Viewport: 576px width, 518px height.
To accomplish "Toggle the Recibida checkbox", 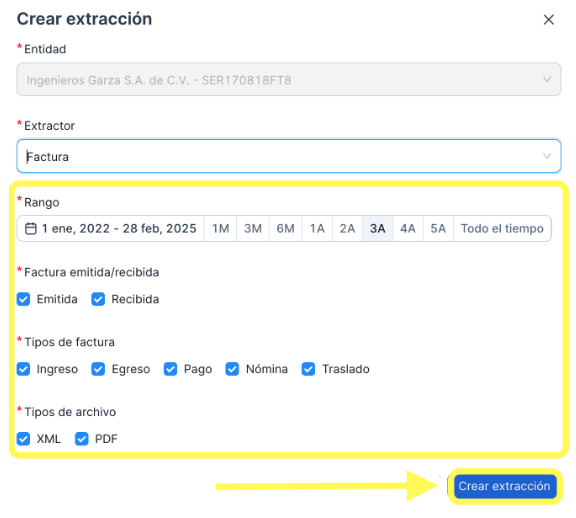I will (98, 299).
